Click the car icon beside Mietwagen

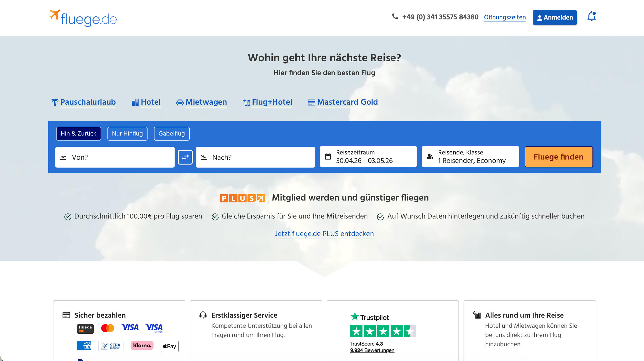[x=180, y=102]
